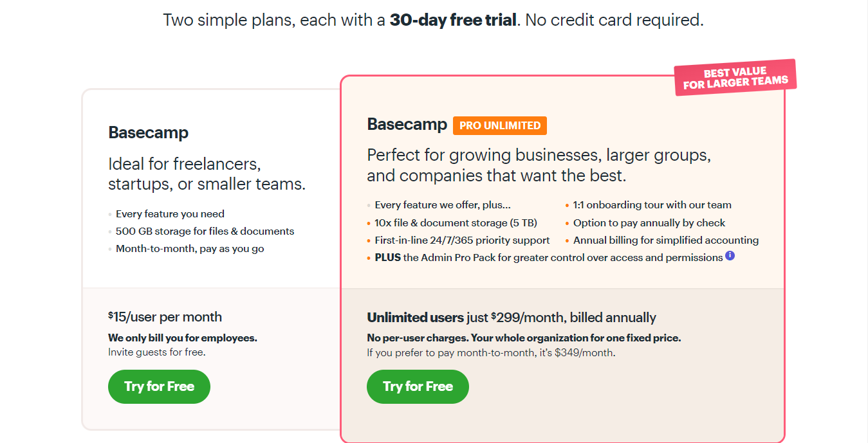
Task: Click the orange PRO UNLIMITED badge
Action: pos(500,125)
